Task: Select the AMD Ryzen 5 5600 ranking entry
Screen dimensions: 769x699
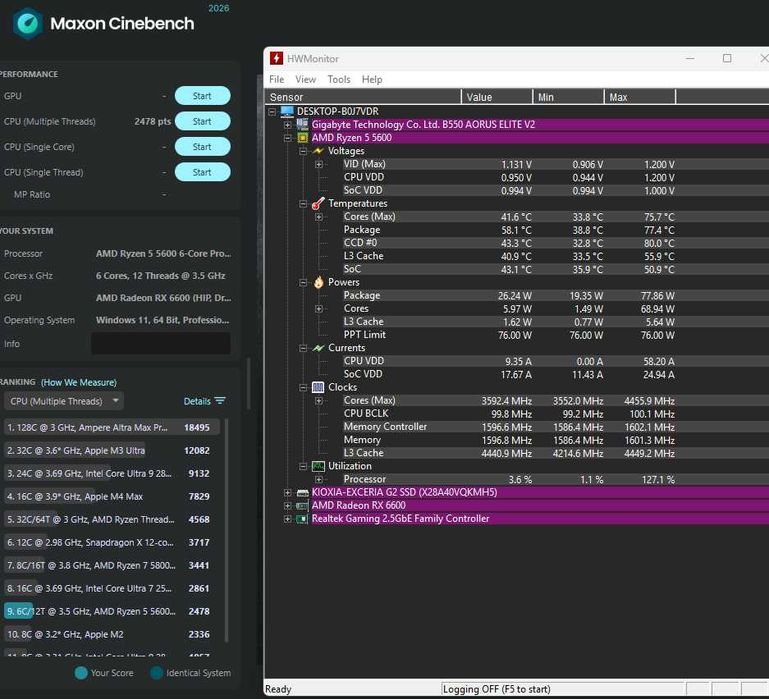Action: pos(111,611)
